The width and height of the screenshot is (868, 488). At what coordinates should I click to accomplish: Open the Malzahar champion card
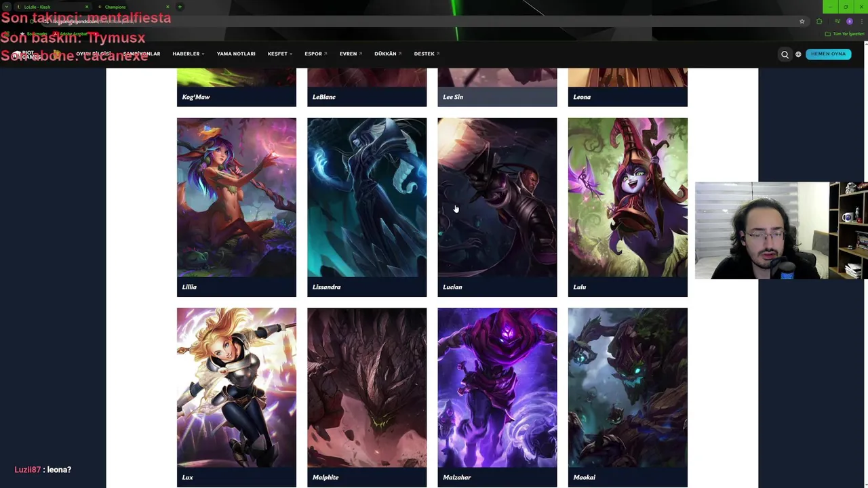click(497, 398)
